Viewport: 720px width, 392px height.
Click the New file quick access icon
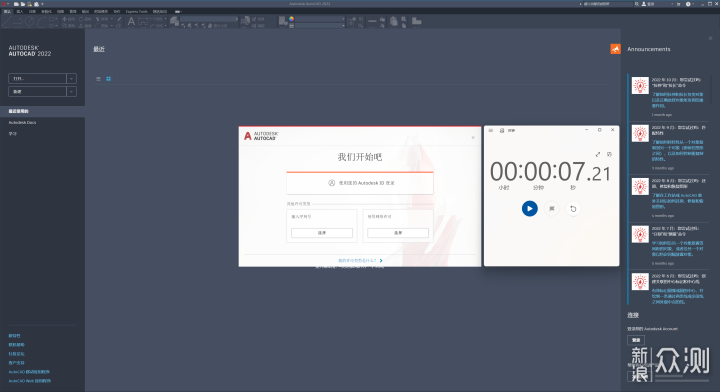point(16,4)
